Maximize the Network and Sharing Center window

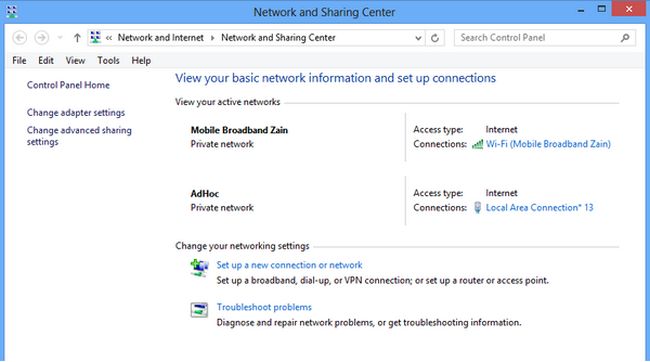pyautogui.click(x=601, y=9)
